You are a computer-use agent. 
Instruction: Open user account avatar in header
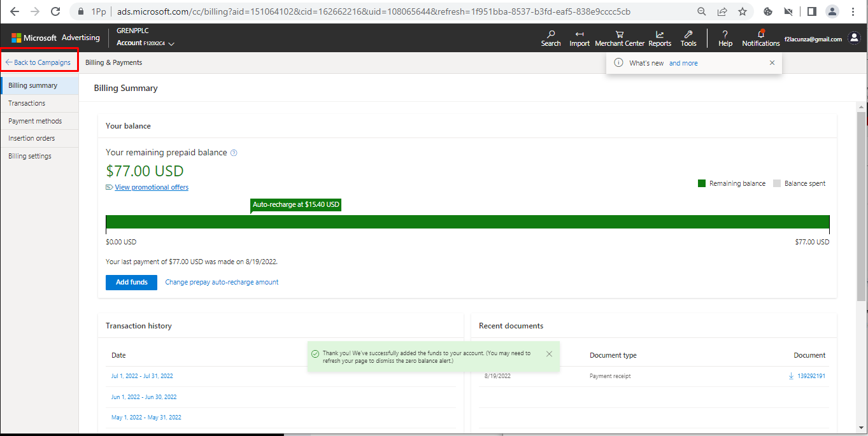pyautogui.click(x=854, y=38)
